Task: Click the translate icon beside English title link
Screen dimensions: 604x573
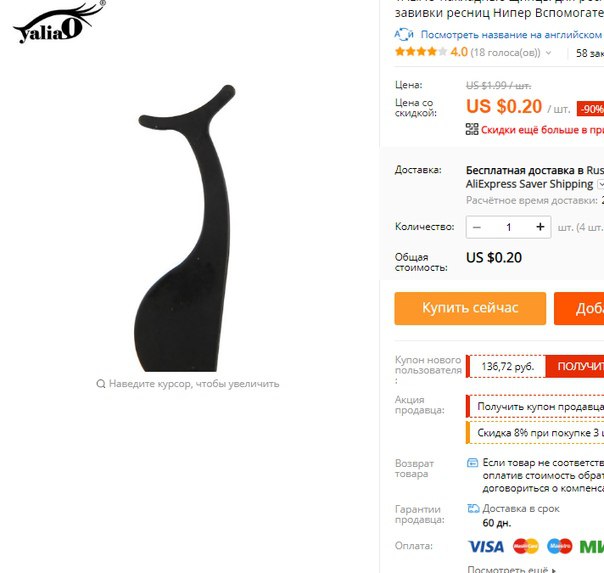Action: pyautogui.click(x=404, y=35)
